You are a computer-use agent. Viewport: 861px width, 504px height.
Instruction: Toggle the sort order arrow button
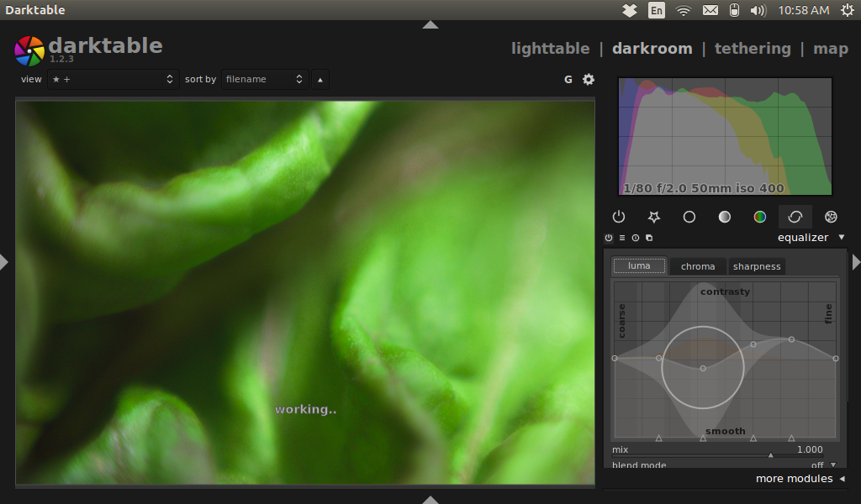point(320,79)
